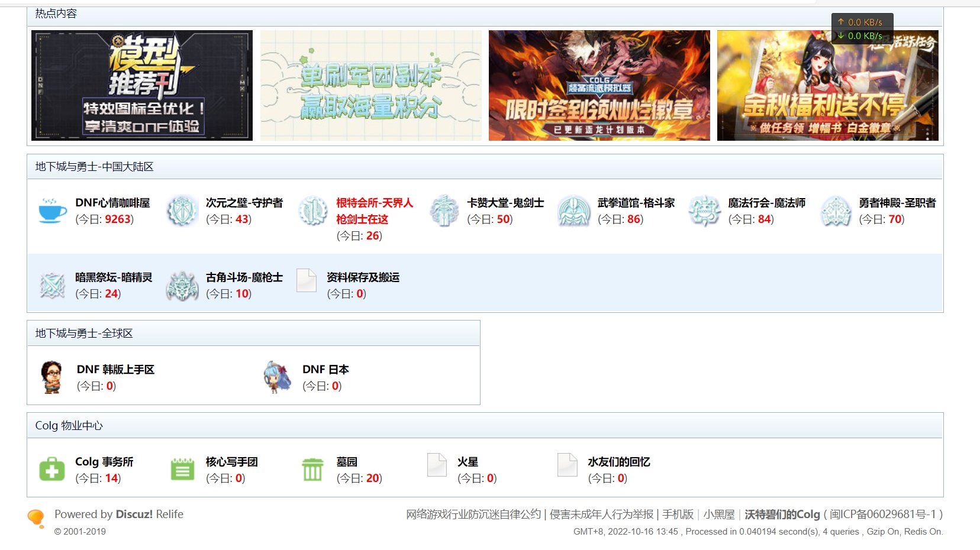Open the 资料保存及搬运 forum link
This screenshot has width=980, height=550.
(x=363, y=277)
